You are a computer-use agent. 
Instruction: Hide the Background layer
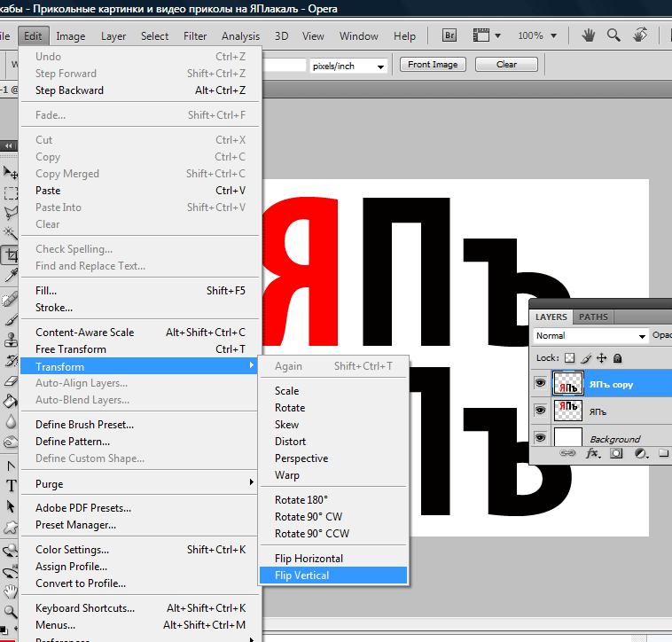tap(540, 437)
